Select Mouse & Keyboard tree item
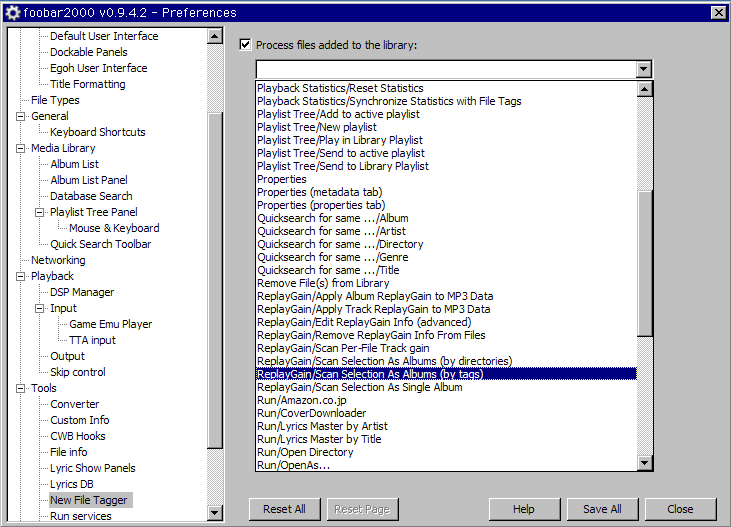The width and height of the screenshot is (731, 527). 114,228
